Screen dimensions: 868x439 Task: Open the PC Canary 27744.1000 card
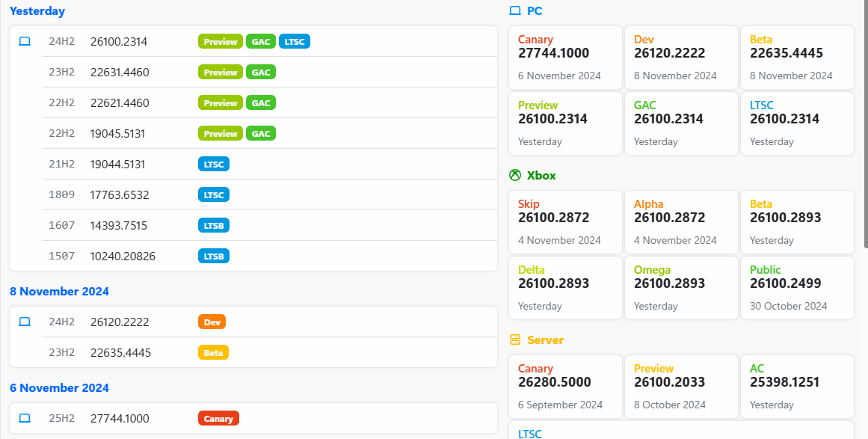coord(566,58)
